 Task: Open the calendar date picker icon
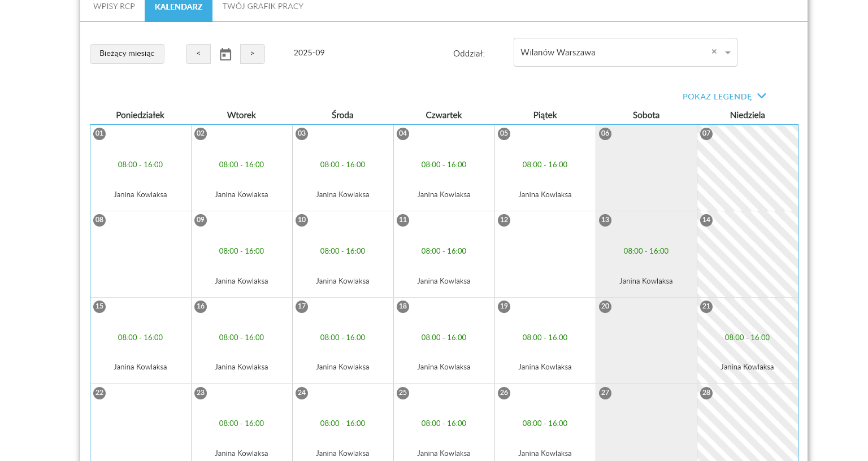225,54
